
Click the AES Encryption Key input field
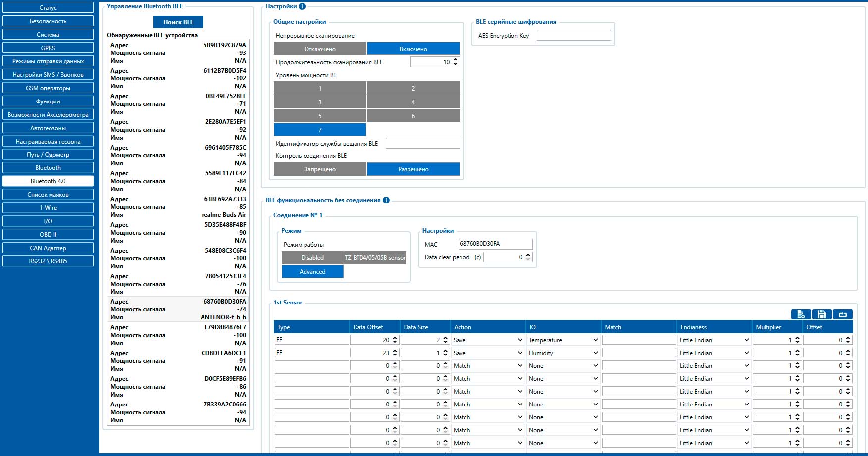573,35
